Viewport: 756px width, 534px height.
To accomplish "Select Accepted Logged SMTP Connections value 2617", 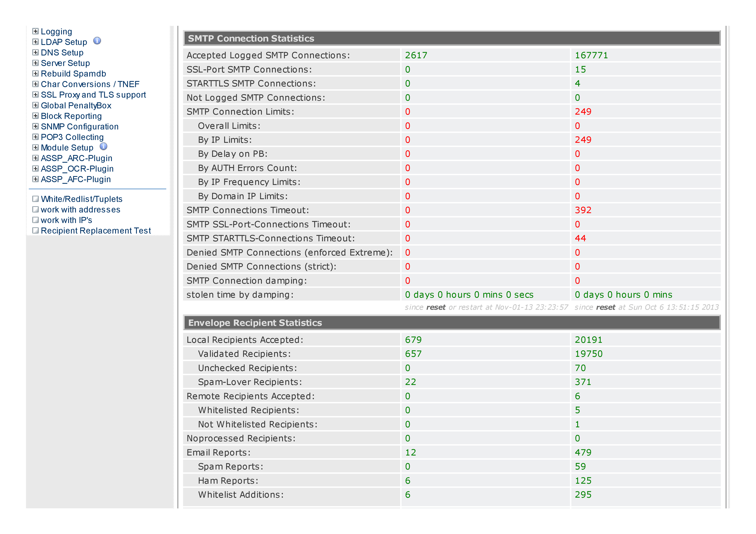I will pyautogui.click(x=416, y=55).
